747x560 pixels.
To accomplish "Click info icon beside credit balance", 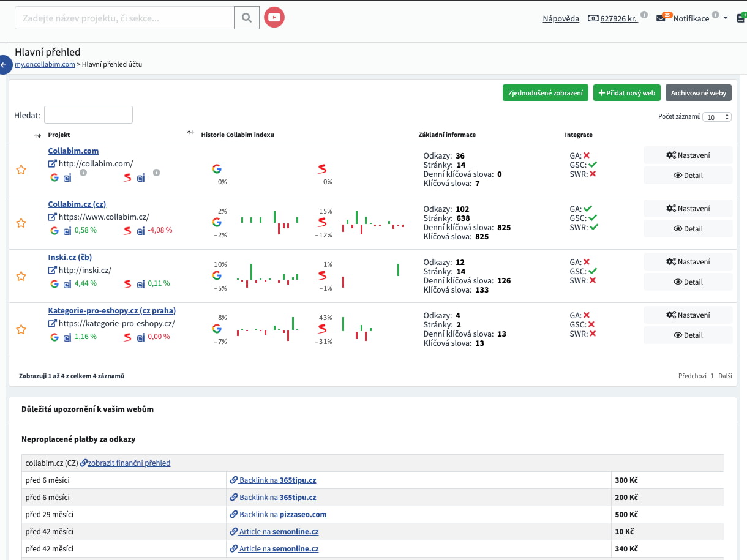I will [644, 15].
